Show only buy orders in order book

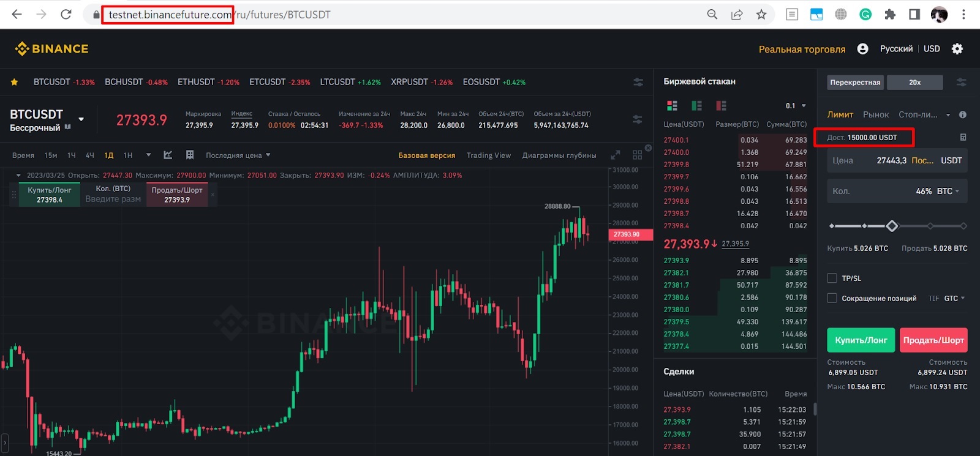pyautogui.click(x=696, y=106)
